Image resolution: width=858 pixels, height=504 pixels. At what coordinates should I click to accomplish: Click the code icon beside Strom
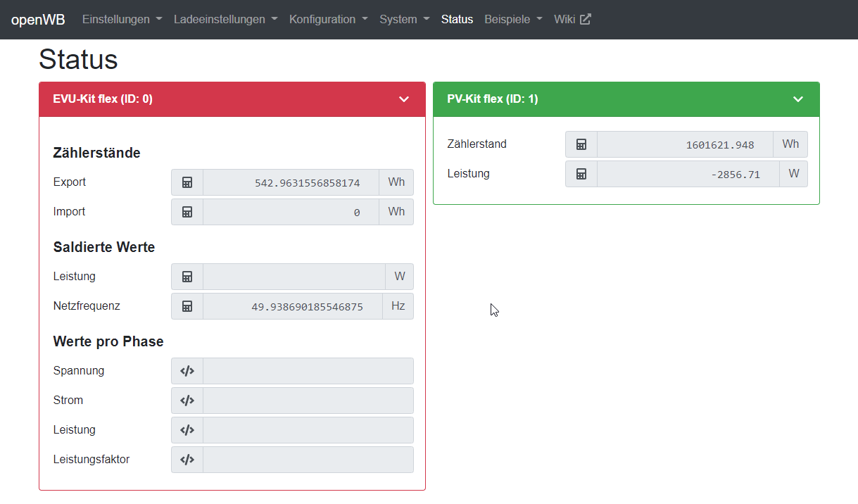tap(187, 401)
